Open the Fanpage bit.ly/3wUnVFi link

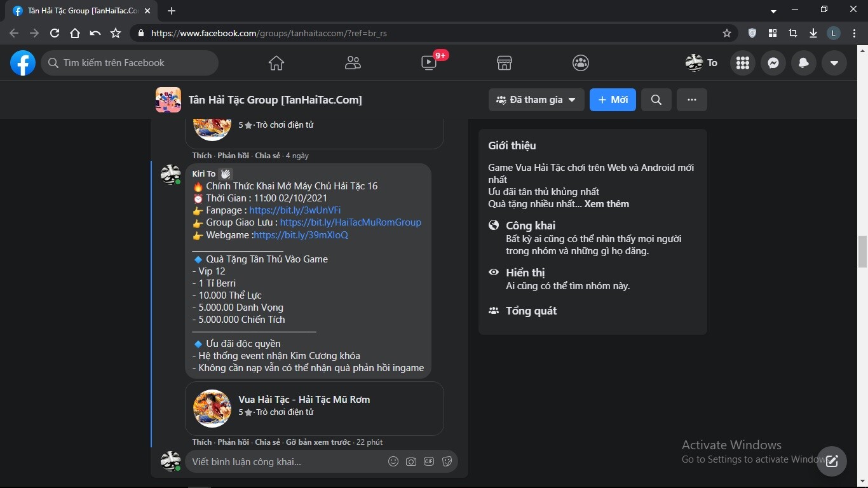(295, 210)
